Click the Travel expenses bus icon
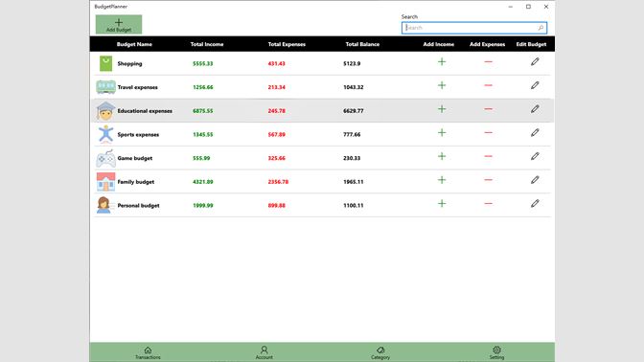 point(105,87)
